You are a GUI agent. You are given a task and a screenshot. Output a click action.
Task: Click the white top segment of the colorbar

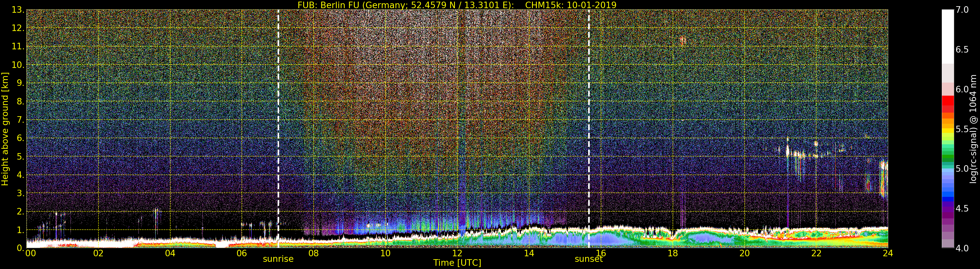(948, 37)
